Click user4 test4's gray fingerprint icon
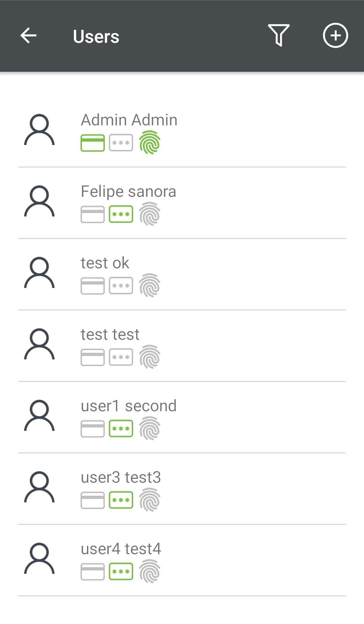 [150, 571]
